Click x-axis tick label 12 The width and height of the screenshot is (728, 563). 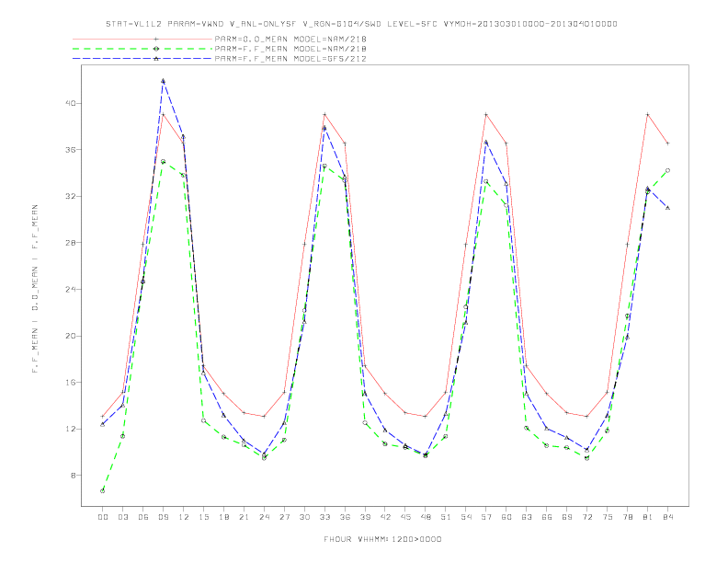(184, 517)
